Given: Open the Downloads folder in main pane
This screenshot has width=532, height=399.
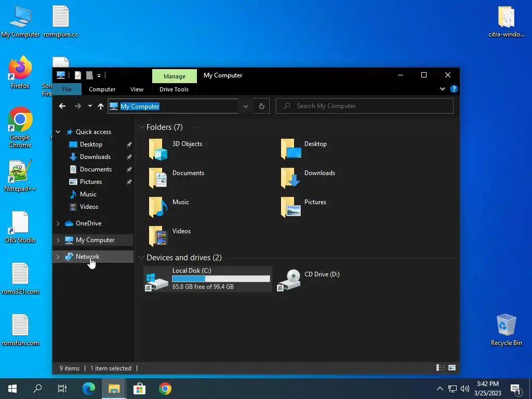Looking at the screenshot, I should coord(291,178).
